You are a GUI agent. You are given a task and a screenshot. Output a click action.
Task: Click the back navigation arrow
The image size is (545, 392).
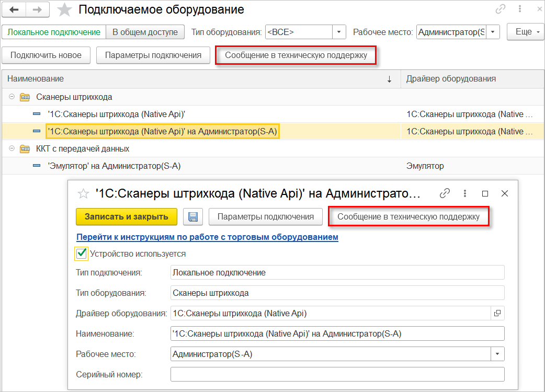pyautogui.click(x=14, y=10)
